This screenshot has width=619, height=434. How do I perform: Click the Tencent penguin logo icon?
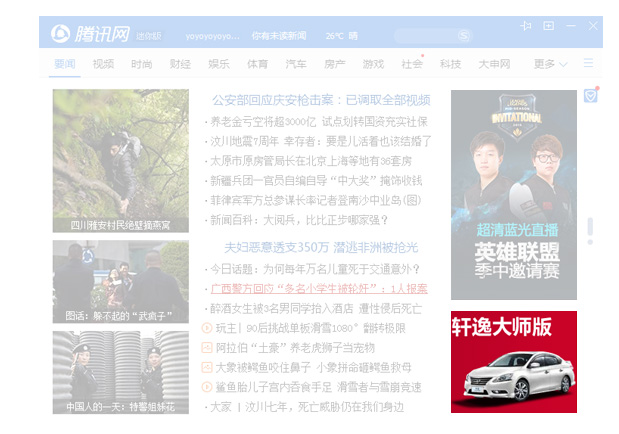pyautogui.click(x=61, y=34)
